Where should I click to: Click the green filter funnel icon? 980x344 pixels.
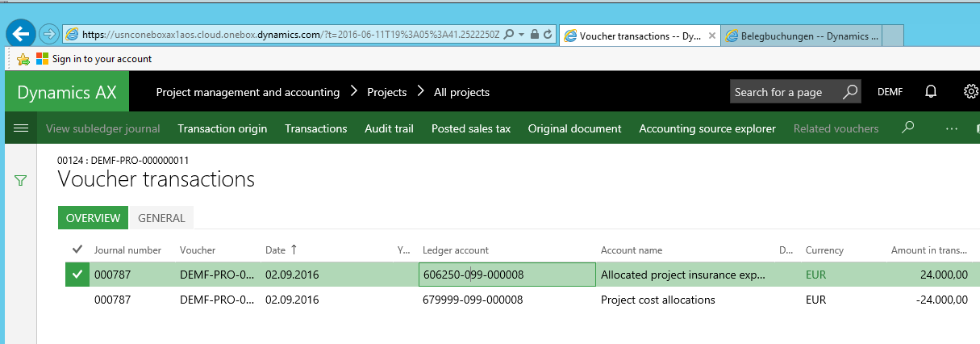pyautogui.click(x=21, y=181)
